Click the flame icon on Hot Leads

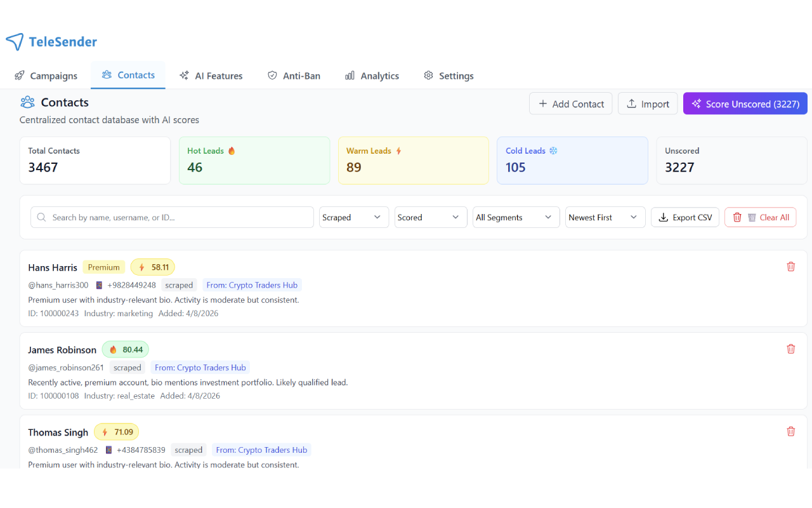click(x=232, y=151)
